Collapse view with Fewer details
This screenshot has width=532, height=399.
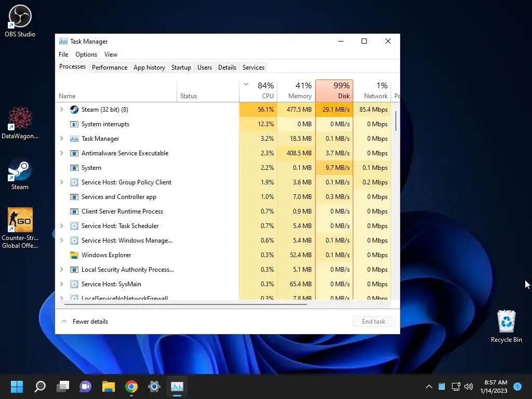[85, 322]
